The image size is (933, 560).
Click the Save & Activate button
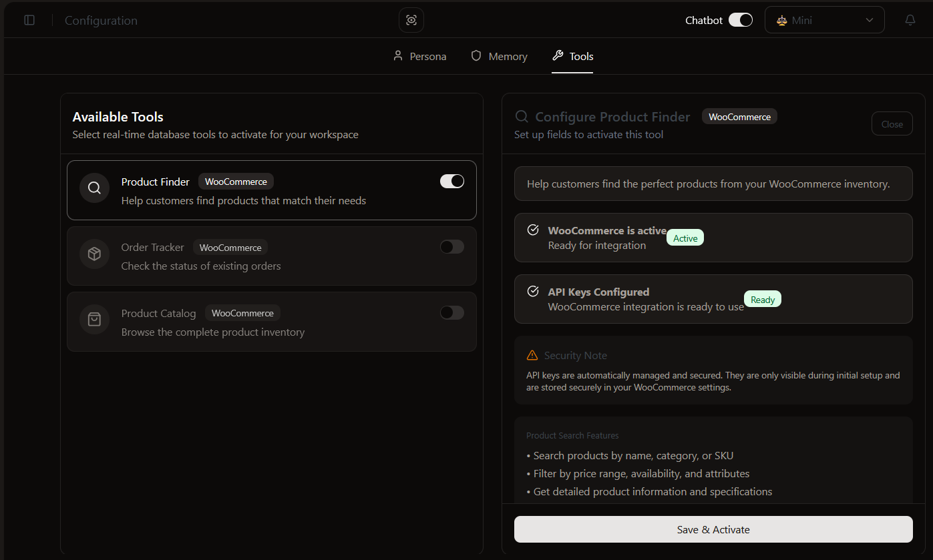click(713, 529)
